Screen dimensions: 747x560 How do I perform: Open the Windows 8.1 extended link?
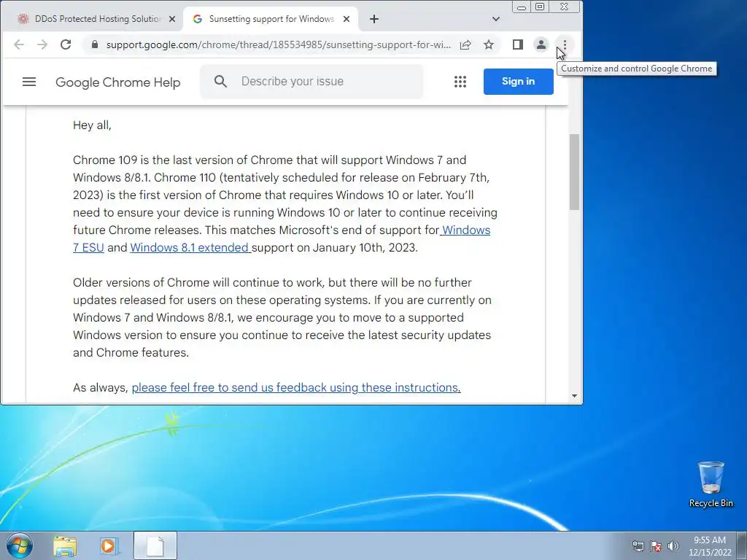190,248
